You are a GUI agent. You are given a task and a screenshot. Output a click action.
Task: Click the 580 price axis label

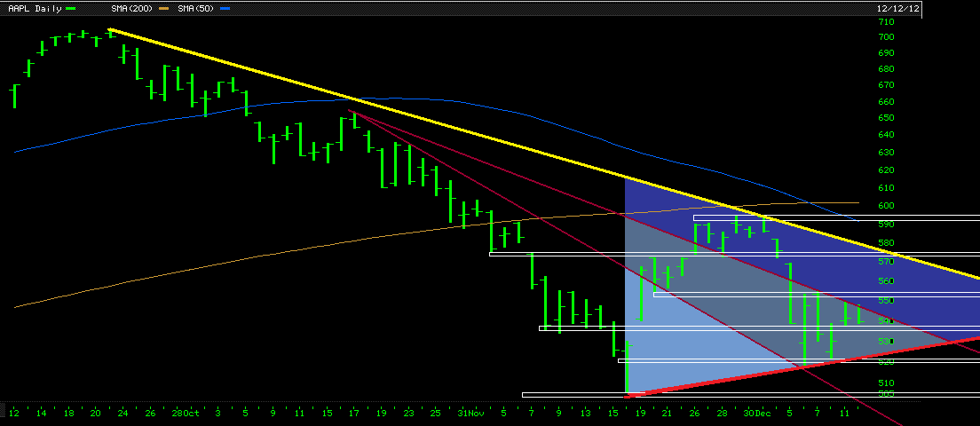click(x=886, y=243)
